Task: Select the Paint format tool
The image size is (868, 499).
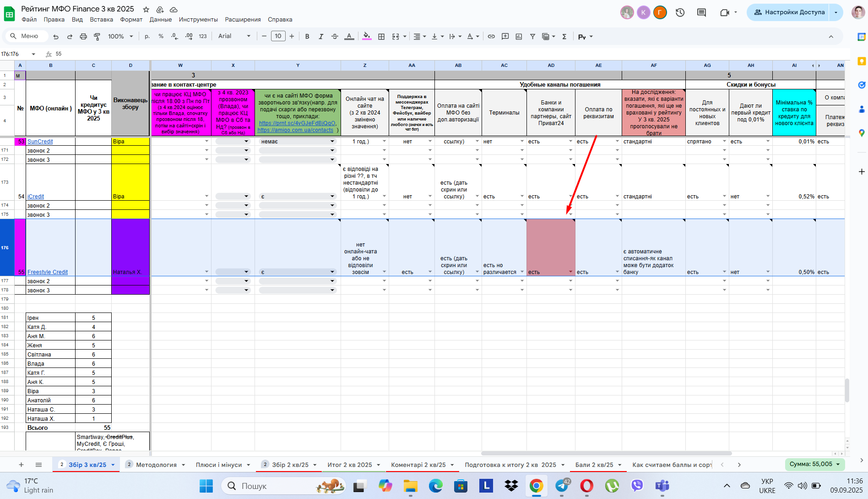Action: click(x=97, y=37)
